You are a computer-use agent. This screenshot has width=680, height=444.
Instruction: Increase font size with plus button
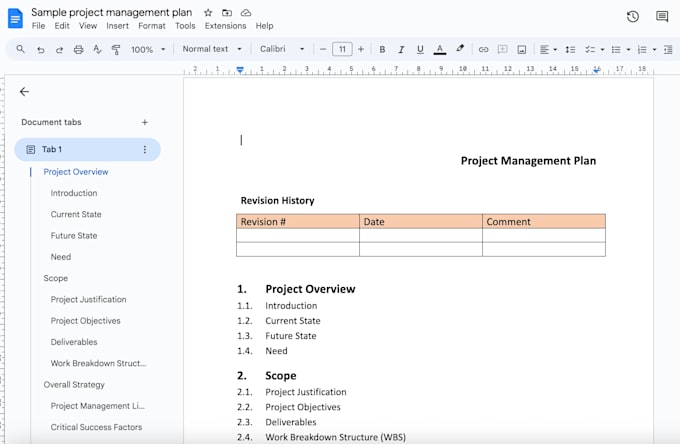361,49
